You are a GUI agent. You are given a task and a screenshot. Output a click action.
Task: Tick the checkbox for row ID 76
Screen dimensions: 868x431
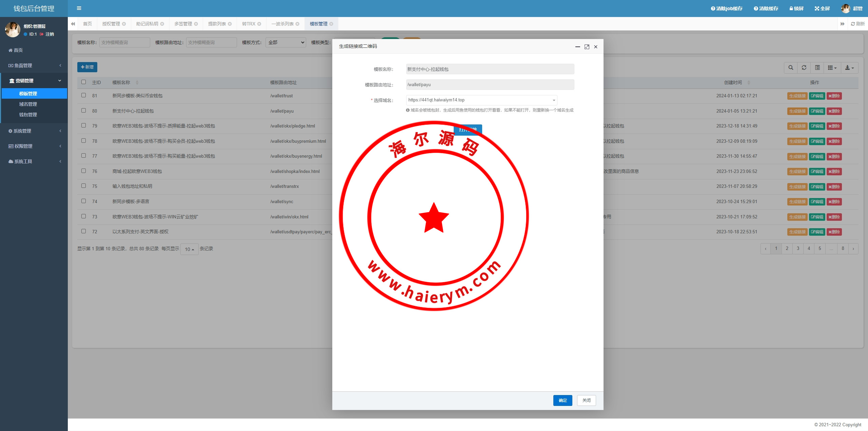click(x=84, y=171)
